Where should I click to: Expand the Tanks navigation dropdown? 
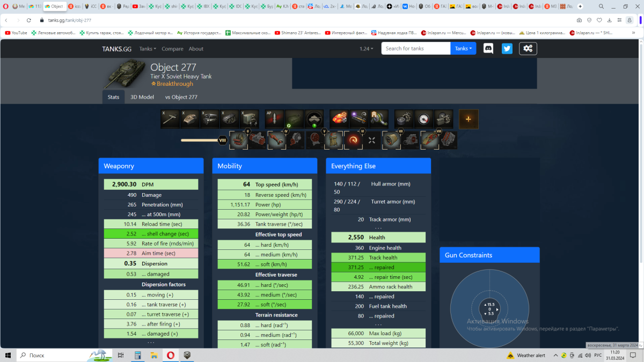click(148, 49)
